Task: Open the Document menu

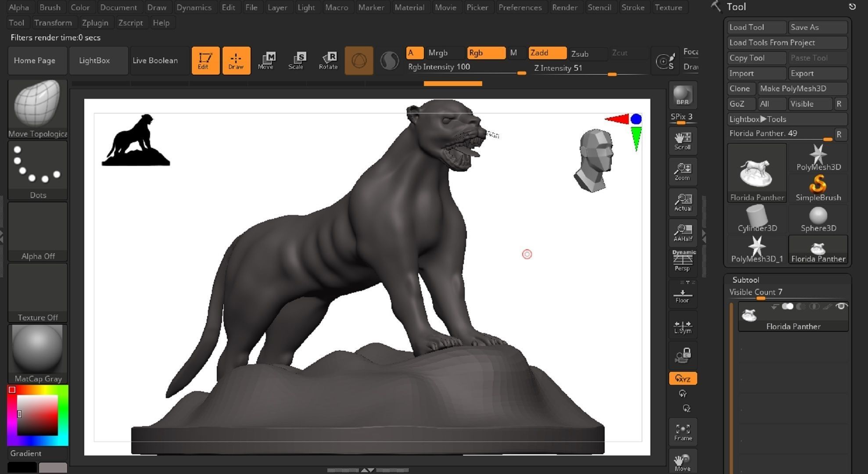Action: click(118, 7)
